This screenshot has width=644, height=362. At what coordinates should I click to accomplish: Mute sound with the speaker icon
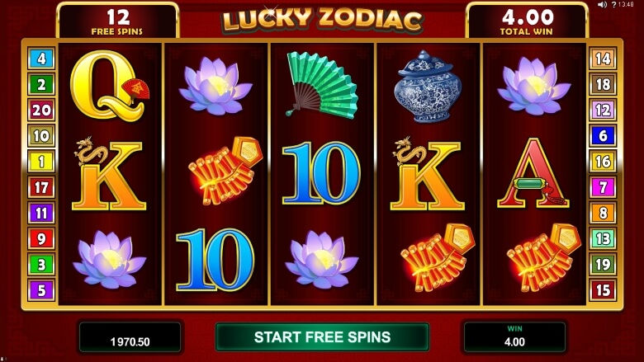point(602,4)
